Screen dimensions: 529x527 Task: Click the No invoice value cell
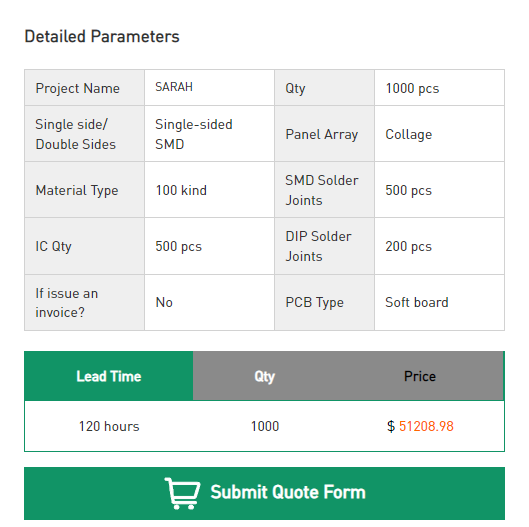click(x=209, y=302)
